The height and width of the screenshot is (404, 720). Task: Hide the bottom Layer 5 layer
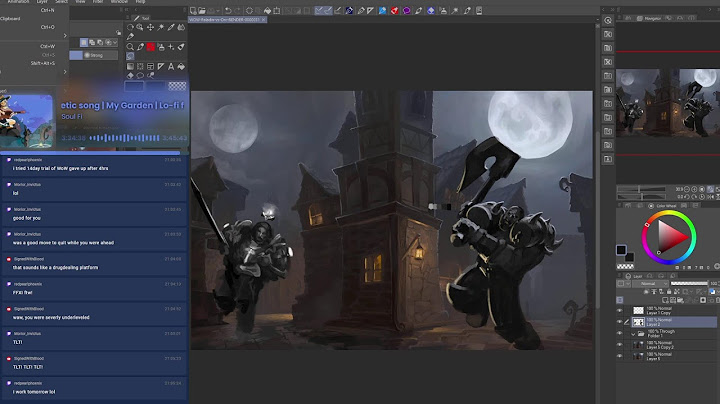[619, 356]
